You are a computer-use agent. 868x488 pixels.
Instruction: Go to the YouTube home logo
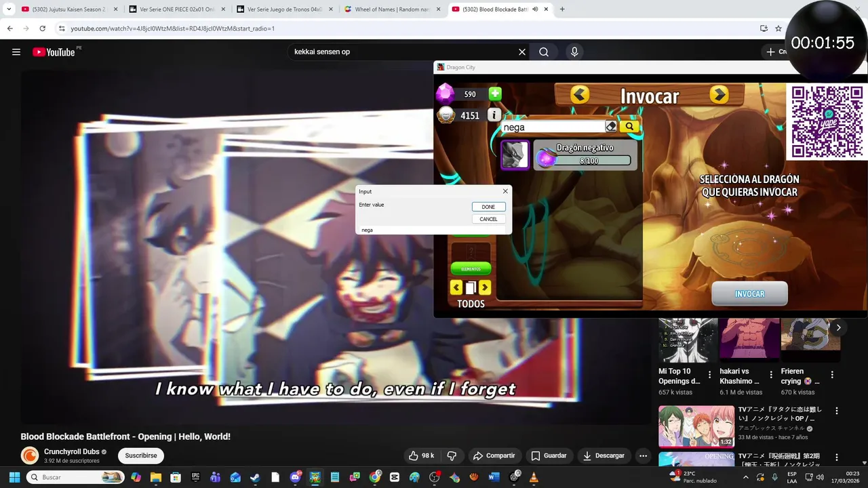point(54,52)
